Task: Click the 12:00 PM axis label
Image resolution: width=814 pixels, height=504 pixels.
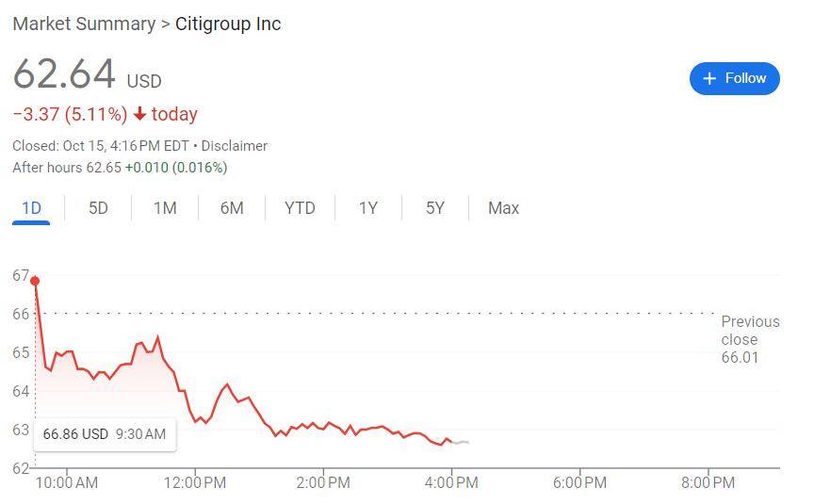Action: pos(194,483)
